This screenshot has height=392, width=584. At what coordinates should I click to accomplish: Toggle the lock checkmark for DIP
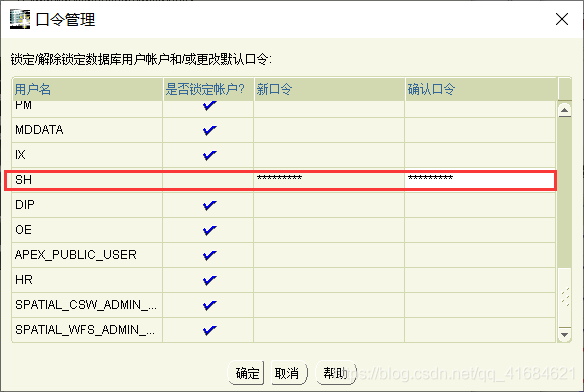(209, 205)
